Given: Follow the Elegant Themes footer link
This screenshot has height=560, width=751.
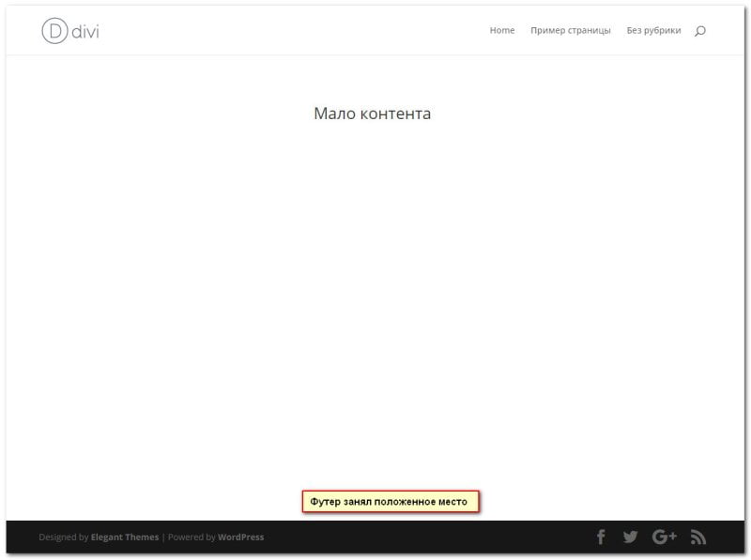Looking at the screenshot, I should click(125, 537).
